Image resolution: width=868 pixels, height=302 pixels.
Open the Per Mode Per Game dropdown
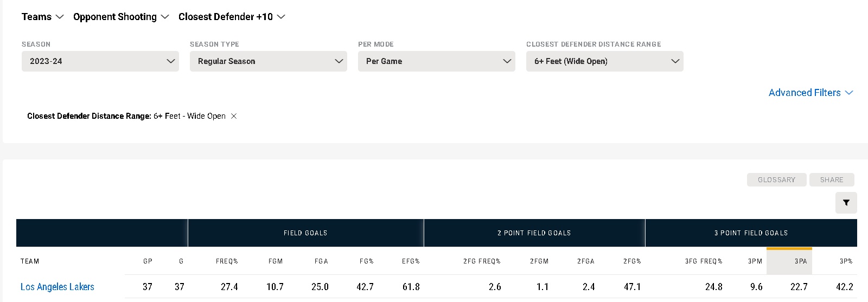tap(437, 61)
